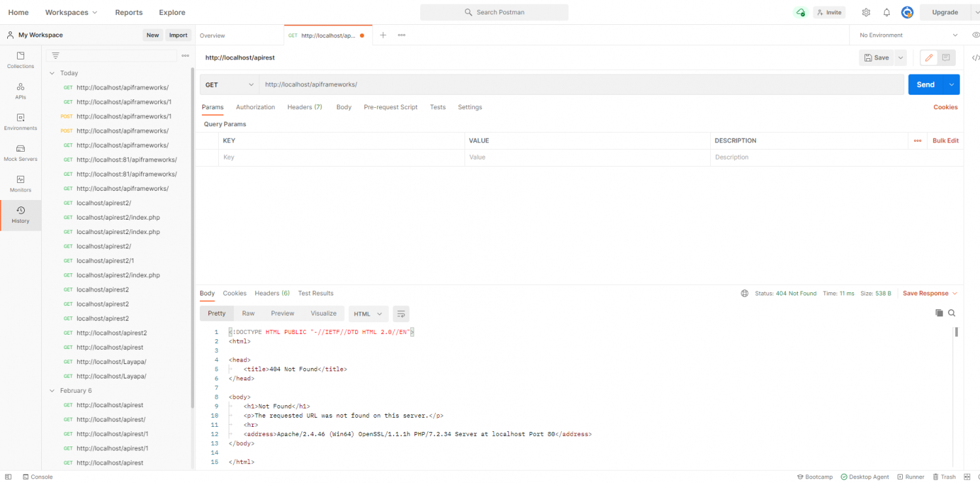This screenshot has height=483, width=980.
Task: Open the No Environment selector
Action: point(909,35)
